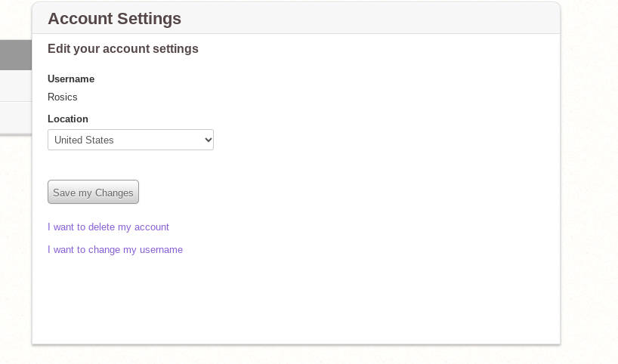The image size is (618, 364).
Task: Click empty panel area below username link
Action: coord(295,302)
